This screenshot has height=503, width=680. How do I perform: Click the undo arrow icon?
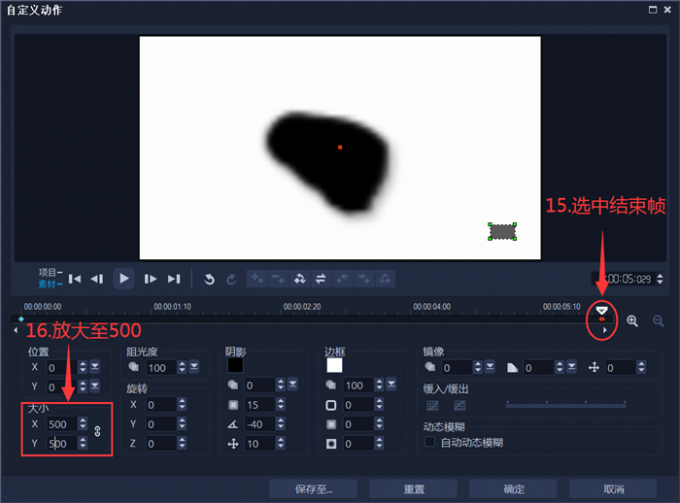click(209, 279)
